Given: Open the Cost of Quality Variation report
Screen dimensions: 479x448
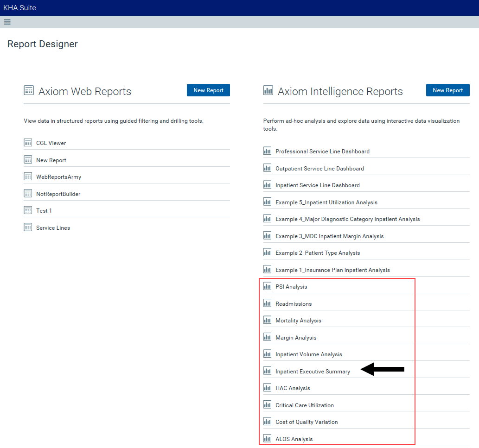Looking at the screenshot, I should [307, 422].
